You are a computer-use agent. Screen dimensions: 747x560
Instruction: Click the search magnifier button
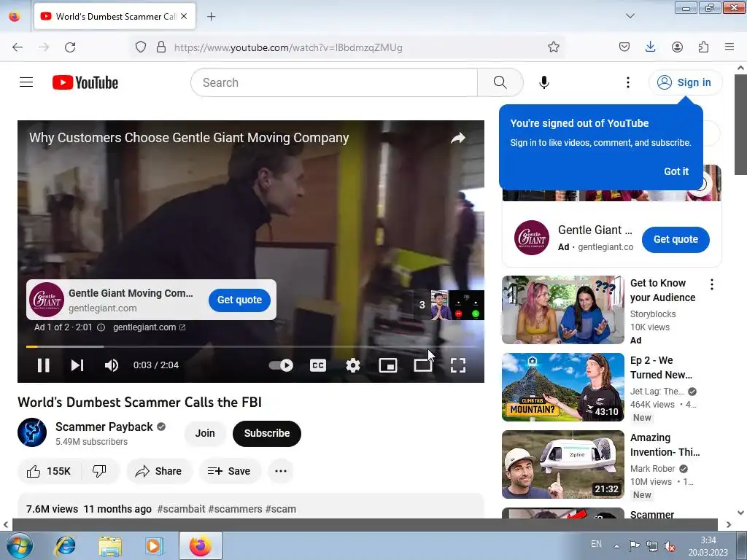pos(500,82)
